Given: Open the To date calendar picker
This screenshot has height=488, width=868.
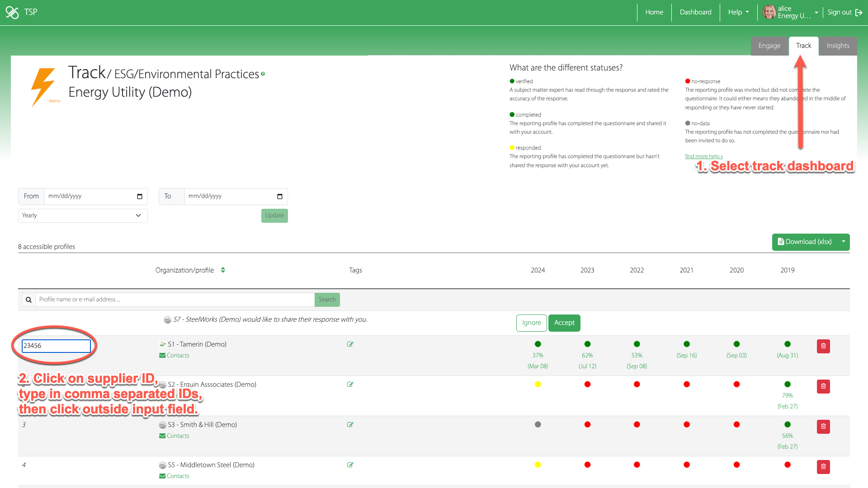Looking at the screenshot, I should (x=280, y=197).
